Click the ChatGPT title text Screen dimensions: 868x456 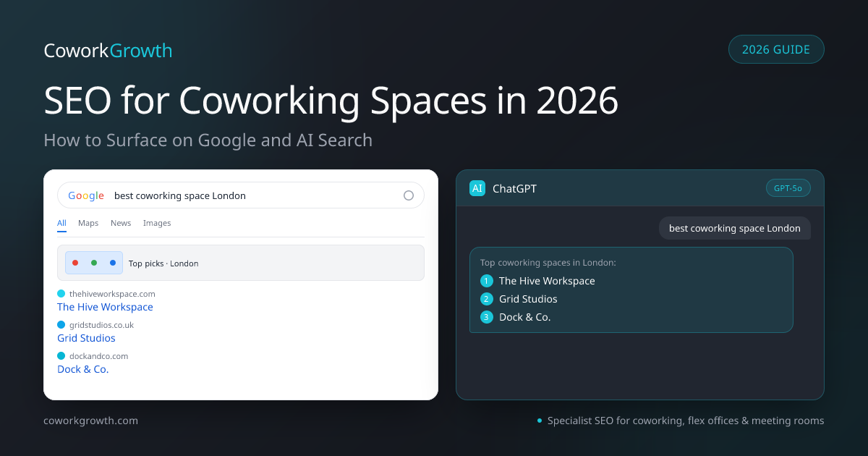click(514, 189)
